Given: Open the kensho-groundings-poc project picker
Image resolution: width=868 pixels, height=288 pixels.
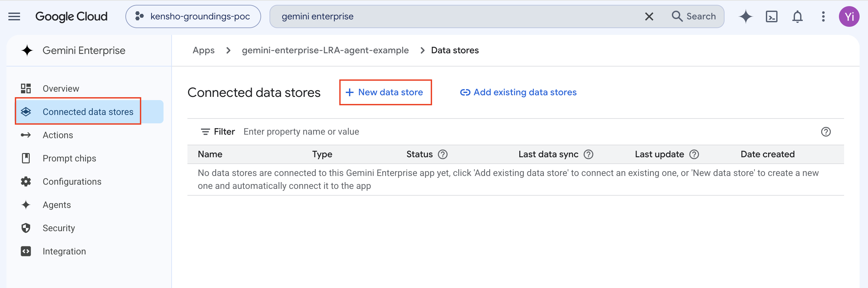Looking at the screenshot, I should [x=193, y=16].
